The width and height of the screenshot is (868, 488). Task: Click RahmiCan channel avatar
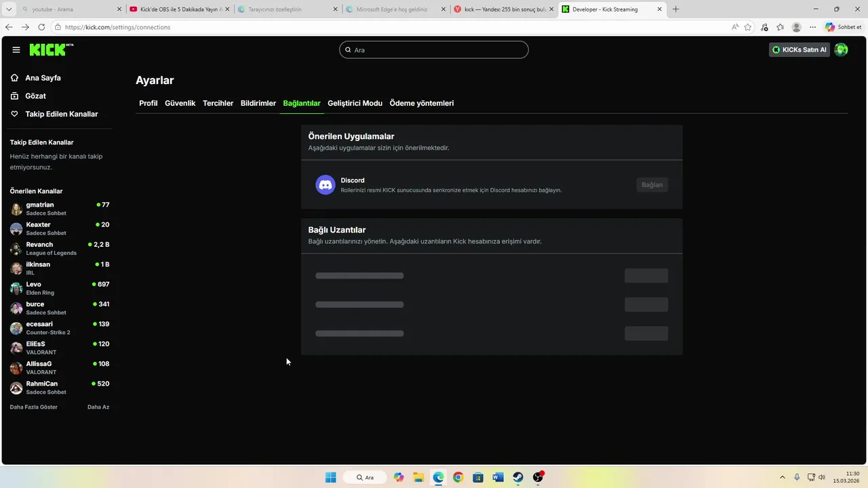click(16, 388)
